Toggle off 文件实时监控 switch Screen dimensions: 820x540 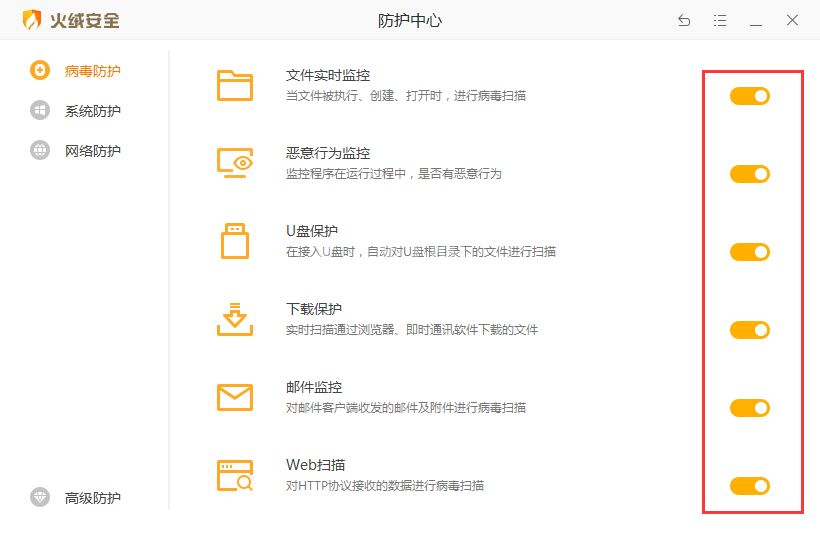[750, 96]
